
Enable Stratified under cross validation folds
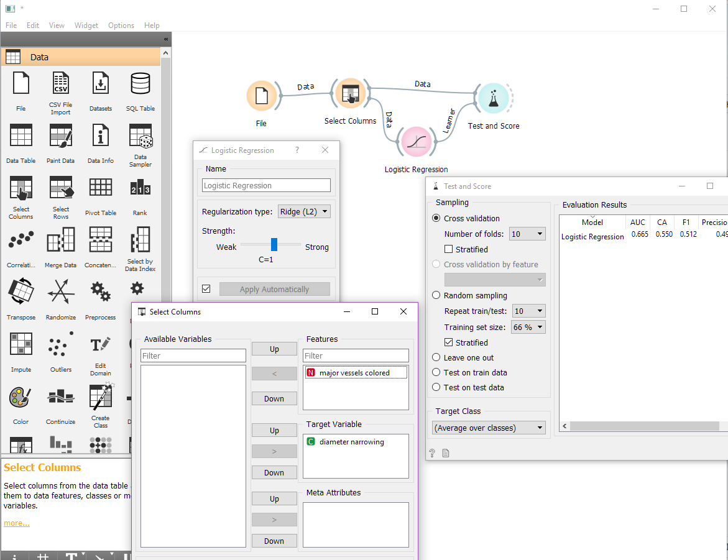[449, 249]
